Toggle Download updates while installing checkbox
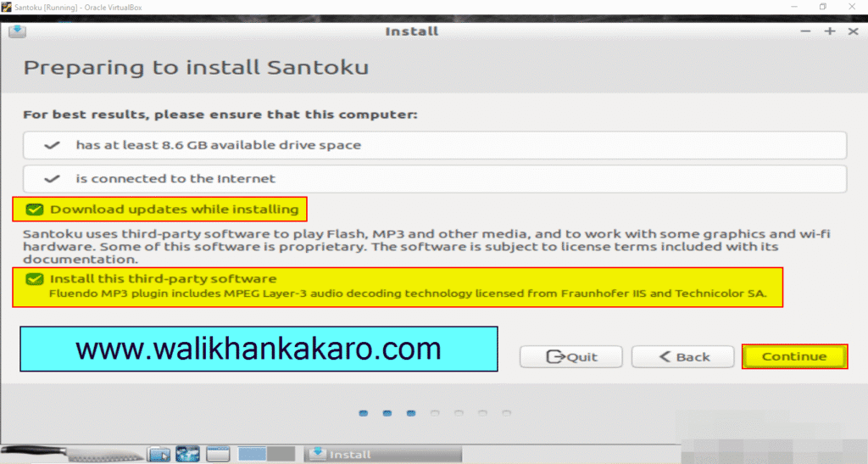 click(x=34, y=210)
